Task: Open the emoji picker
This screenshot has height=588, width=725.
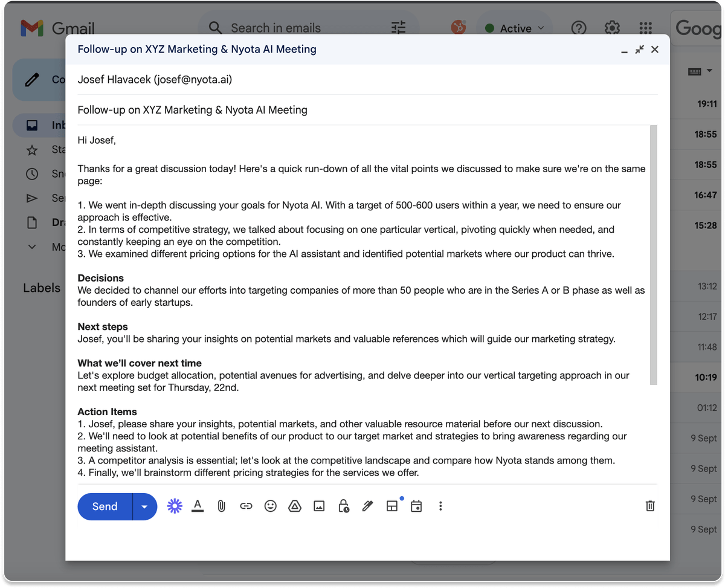Action: (x=271, y=506)
